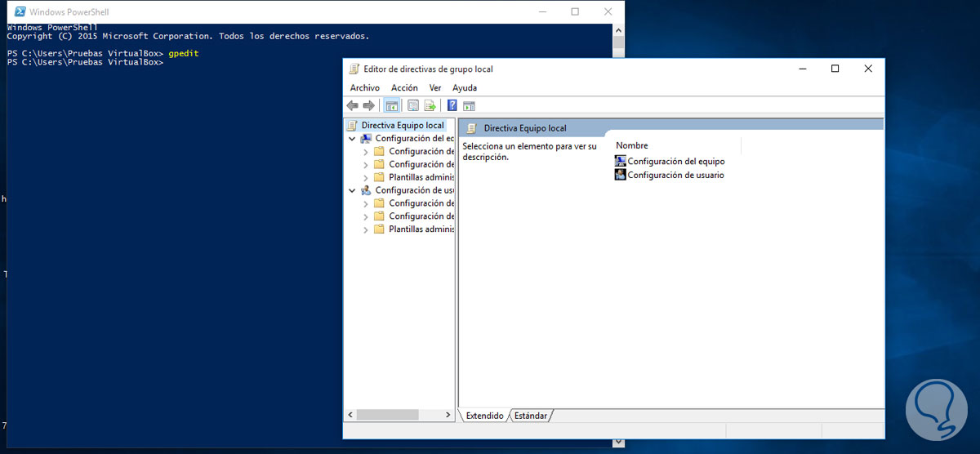Expand Plantillas adminis under Configuración de usuario
The height and width of the screenshot is (454, 980).
(366, 229)
